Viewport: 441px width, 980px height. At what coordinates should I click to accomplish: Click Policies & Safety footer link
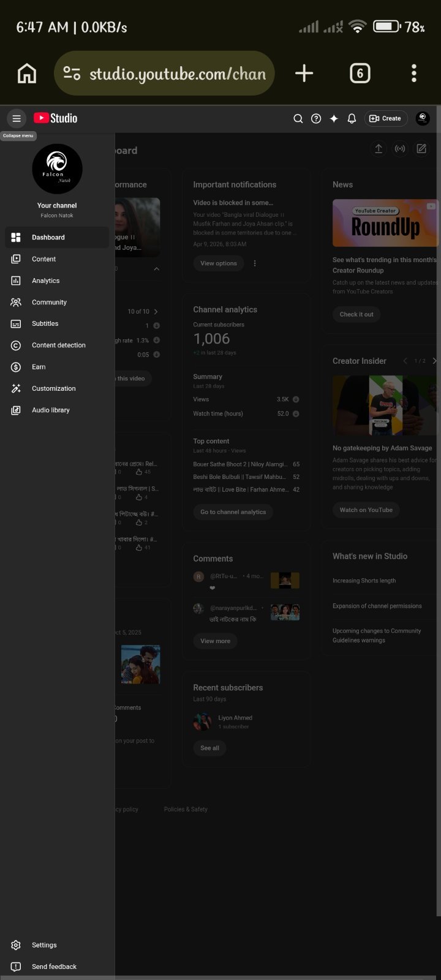click(x=186, y=809)
